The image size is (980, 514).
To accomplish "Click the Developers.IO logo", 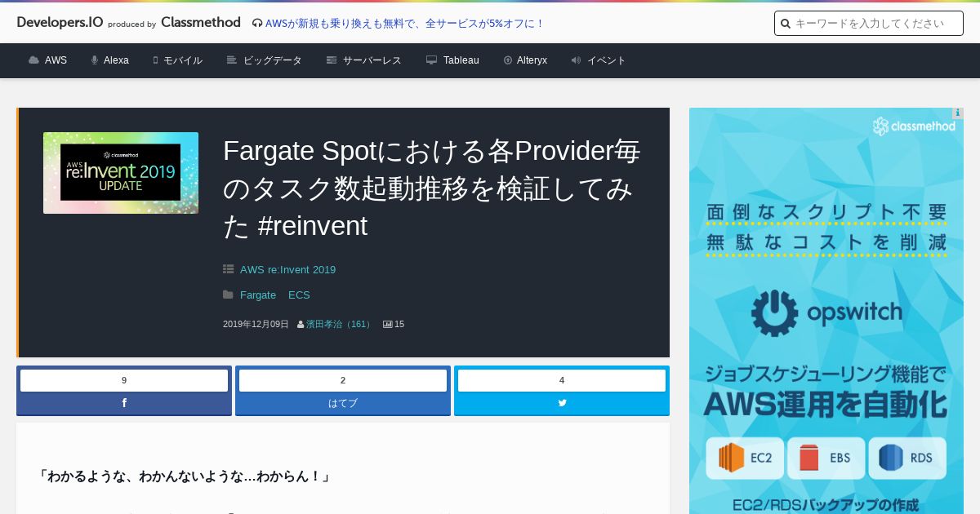I will click(60, 23).
